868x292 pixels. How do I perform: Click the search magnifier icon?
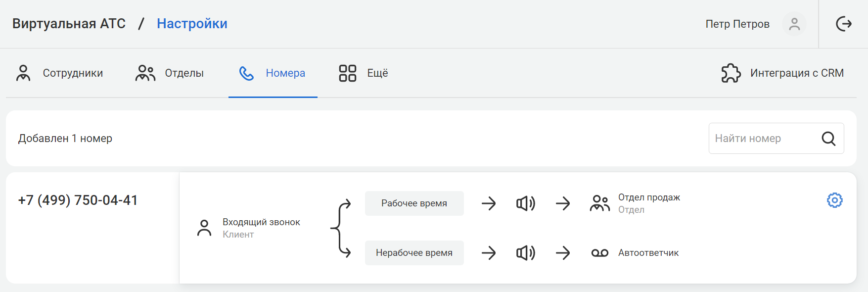point(828,139)
